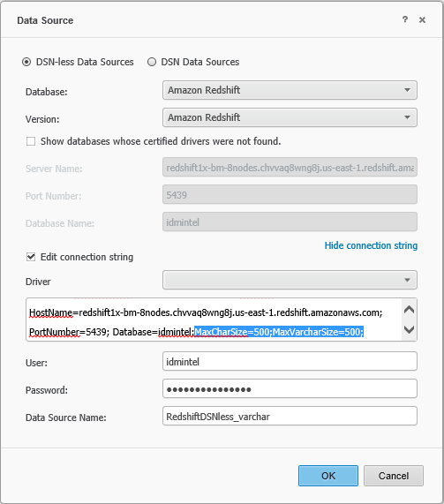Click the highlighted MaxCharSize=500 text
This screenshot has width=444, height=504.
coord(233,332)
